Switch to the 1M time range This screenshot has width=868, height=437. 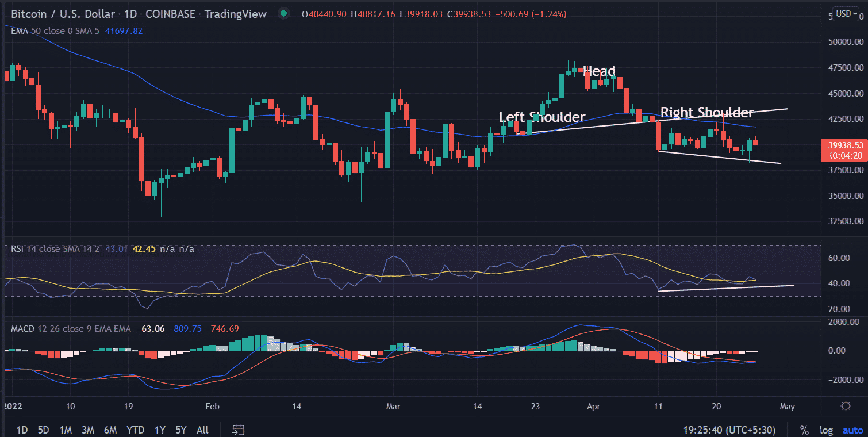[x=66, y=430]
